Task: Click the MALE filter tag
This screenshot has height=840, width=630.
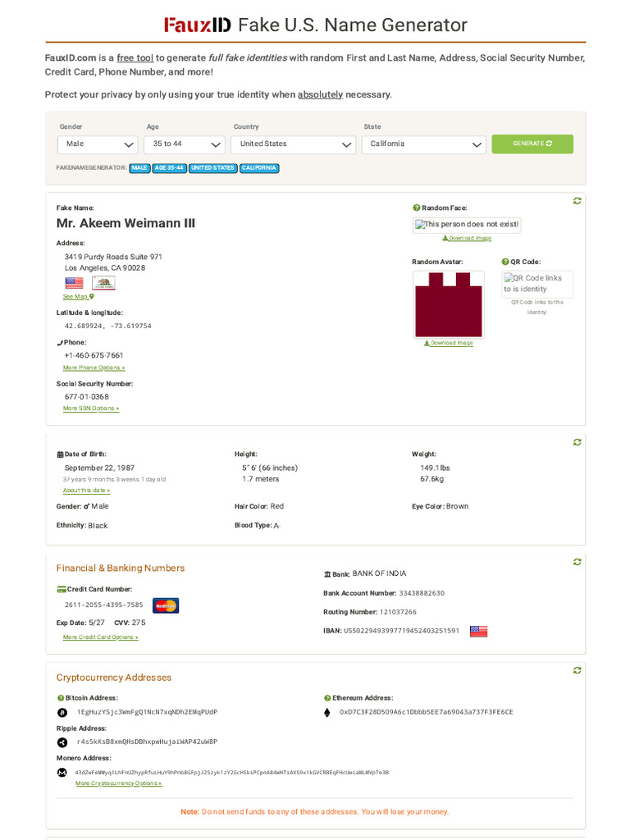Action: tap(139, 168)
